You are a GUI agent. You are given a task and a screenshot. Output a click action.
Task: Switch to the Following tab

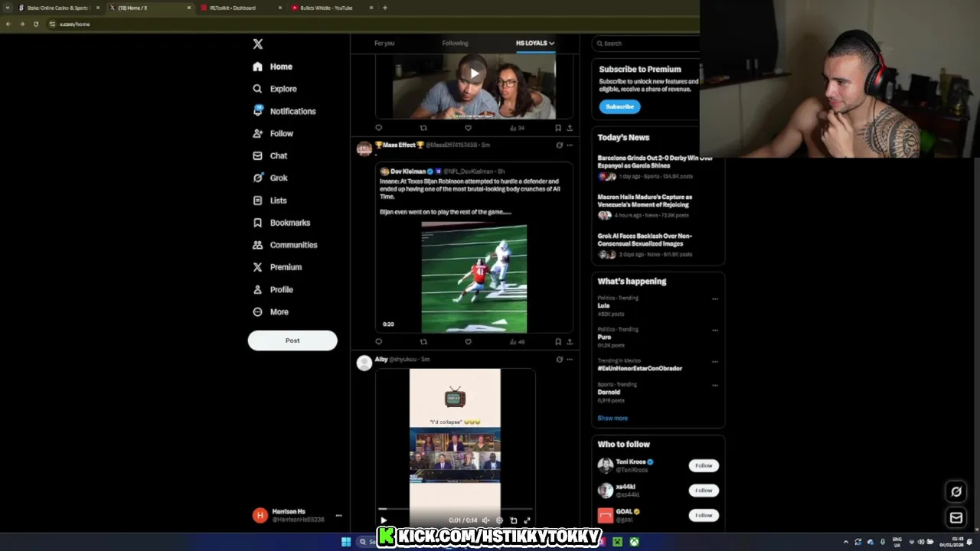455,44
